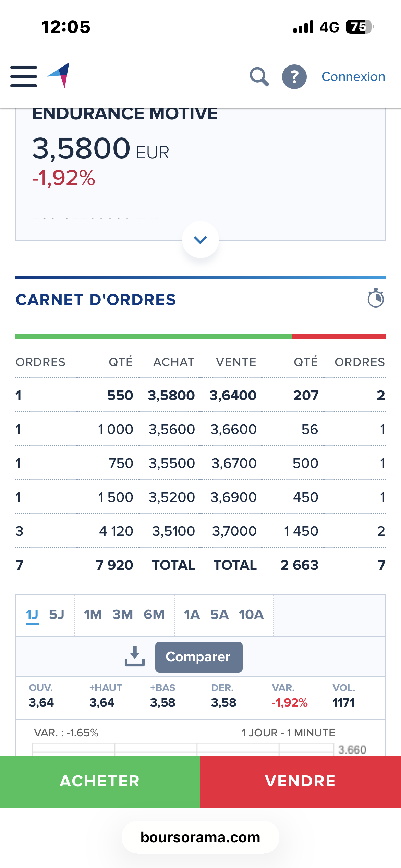Click the order book stopwatch icon
The image size is (401, 868).
point(376,298)
